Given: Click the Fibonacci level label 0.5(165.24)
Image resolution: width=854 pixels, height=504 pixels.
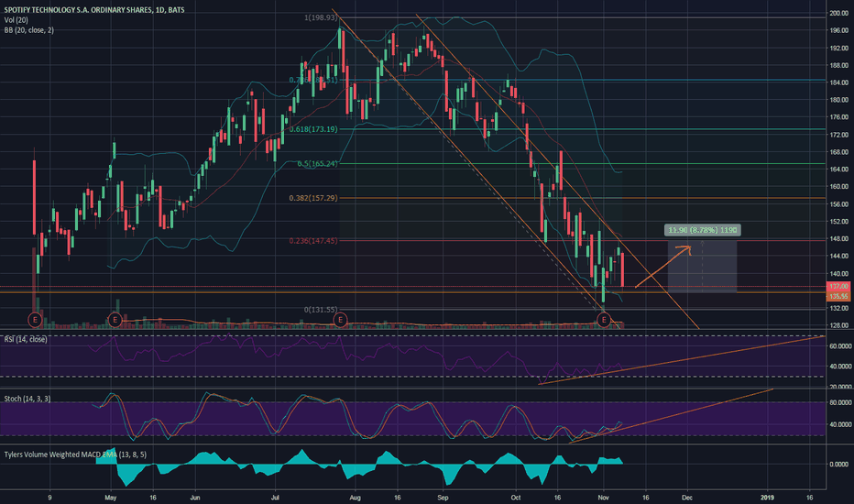Looking at the screenshot, I should (318, 163).
